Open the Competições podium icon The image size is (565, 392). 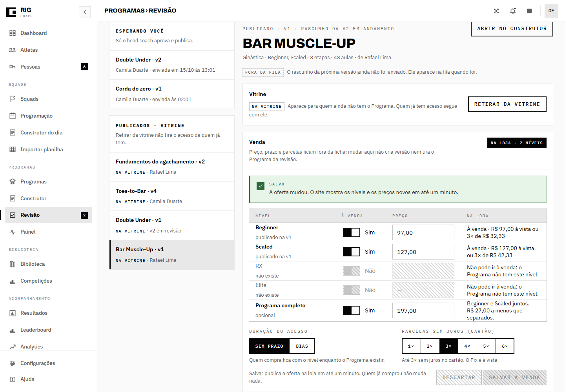13,281
